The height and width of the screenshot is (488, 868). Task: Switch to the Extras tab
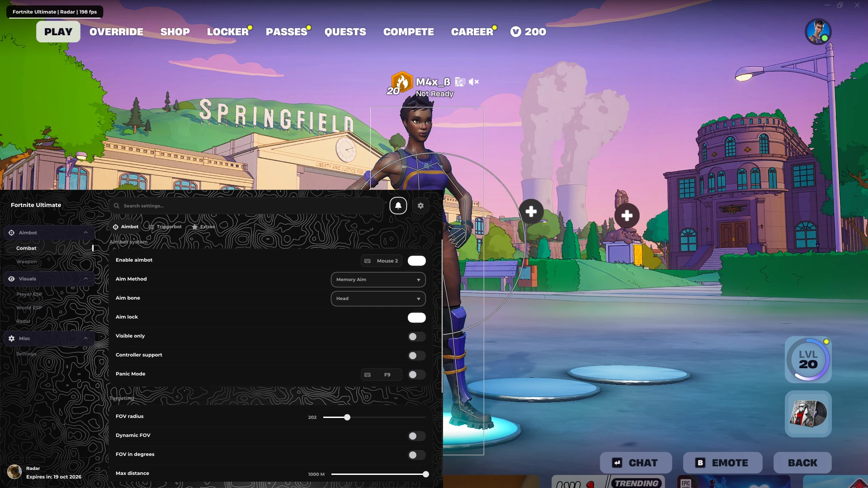(x=203, y=227)
